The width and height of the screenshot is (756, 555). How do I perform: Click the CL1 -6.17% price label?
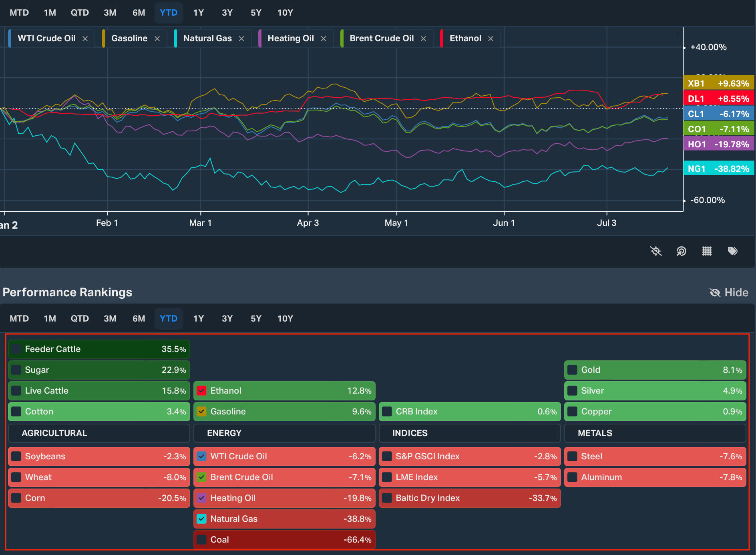tap(719, 114)
